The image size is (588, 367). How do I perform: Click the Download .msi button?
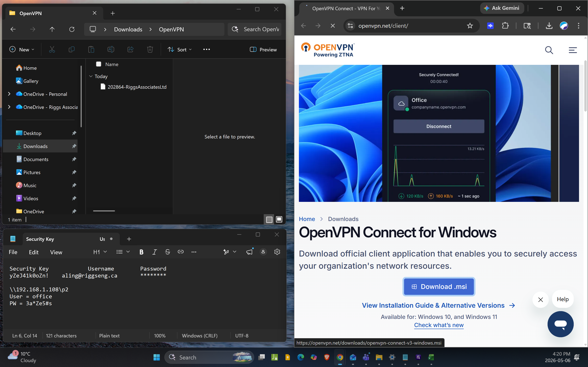[439, 287]
